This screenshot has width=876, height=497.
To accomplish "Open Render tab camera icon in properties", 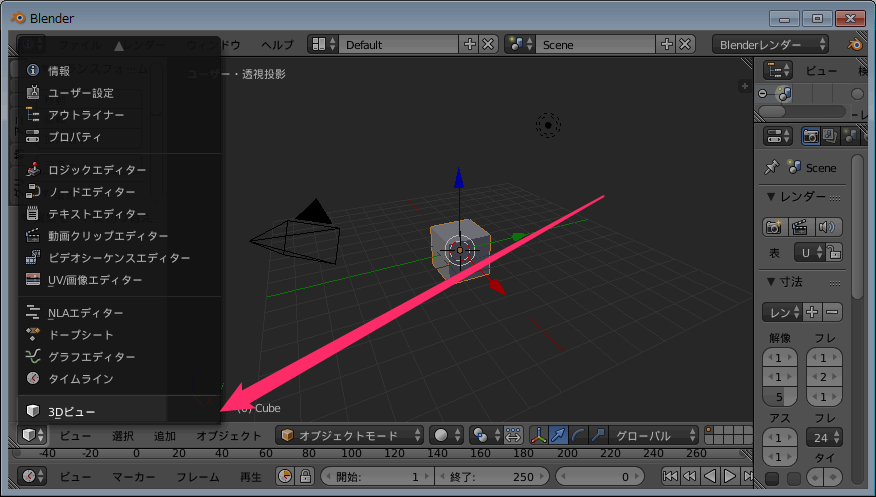I will 810,136.
